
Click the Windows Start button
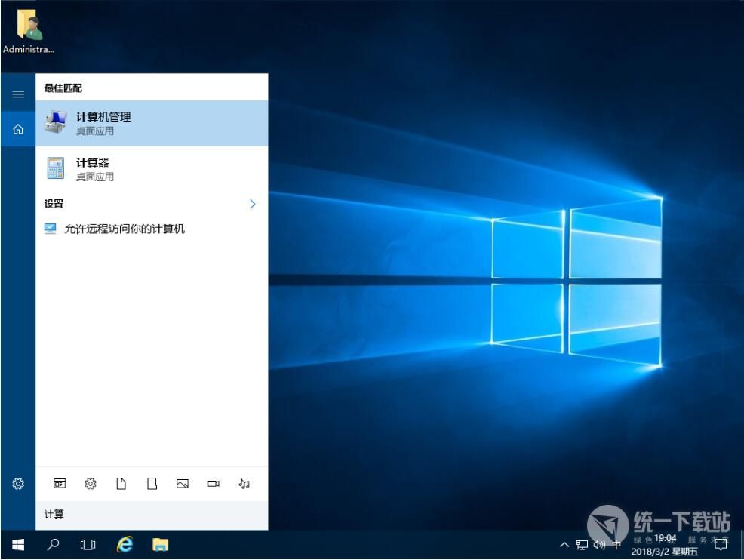[x=18, y=545]
